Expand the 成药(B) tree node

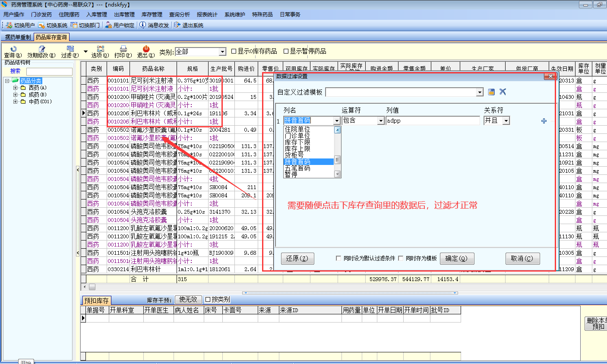[16, 95]
